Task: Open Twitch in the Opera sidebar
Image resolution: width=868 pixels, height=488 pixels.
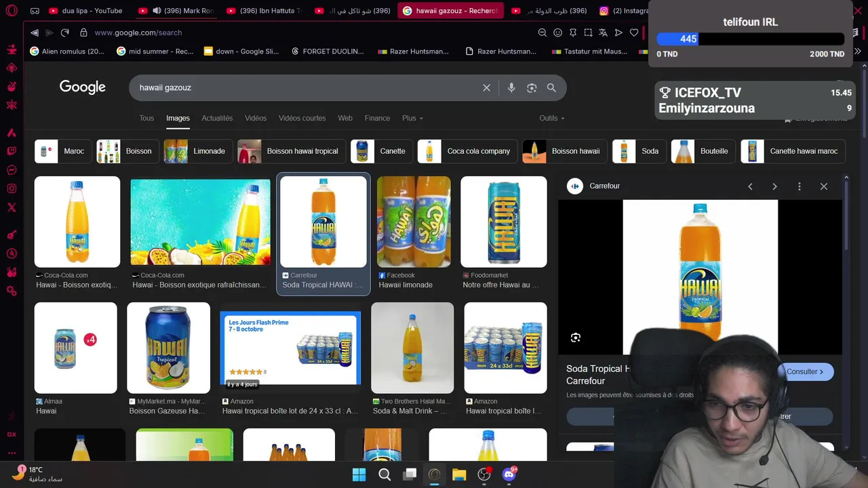Action: pyautogui.click(x=12, y=151)
